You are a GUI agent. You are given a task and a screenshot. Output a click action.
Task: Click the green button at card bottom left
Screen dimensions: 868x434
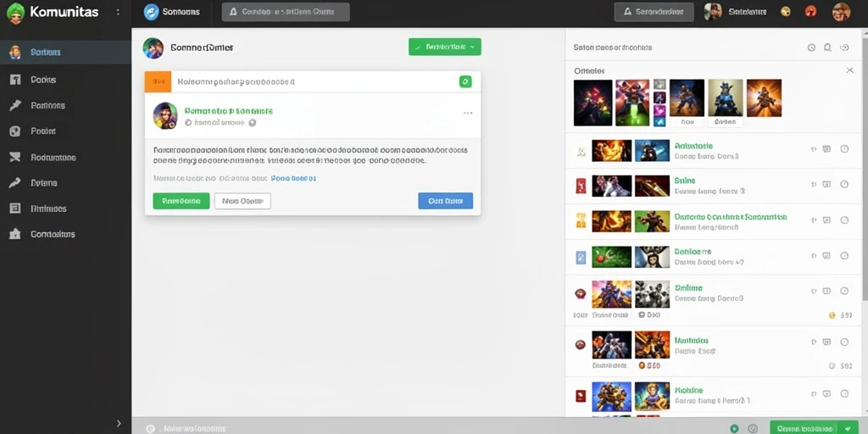(x=181, y=201)
